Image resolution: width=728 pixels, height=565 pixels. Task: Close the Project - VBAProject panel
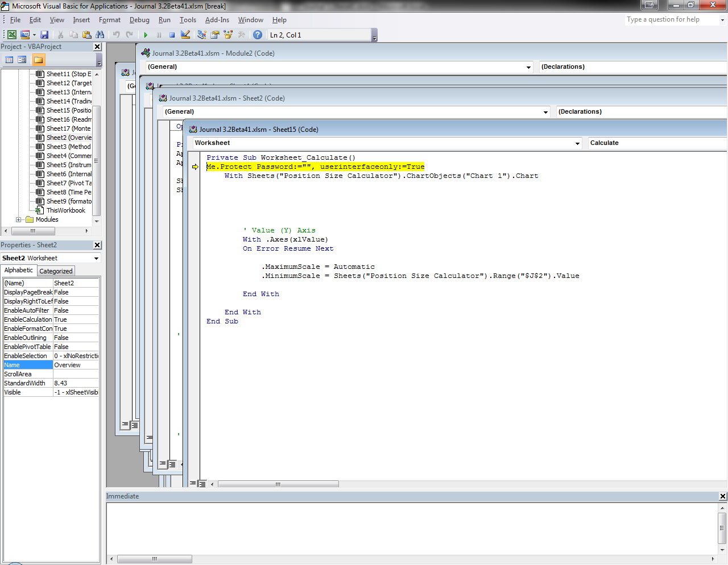tap(97, 47)
